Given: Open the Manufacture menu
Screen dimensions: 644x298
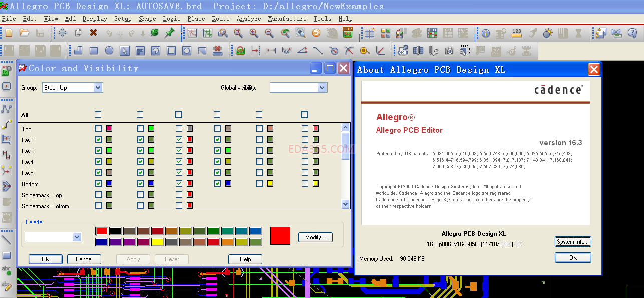Looking at the screenshot, I should (287, 19).
